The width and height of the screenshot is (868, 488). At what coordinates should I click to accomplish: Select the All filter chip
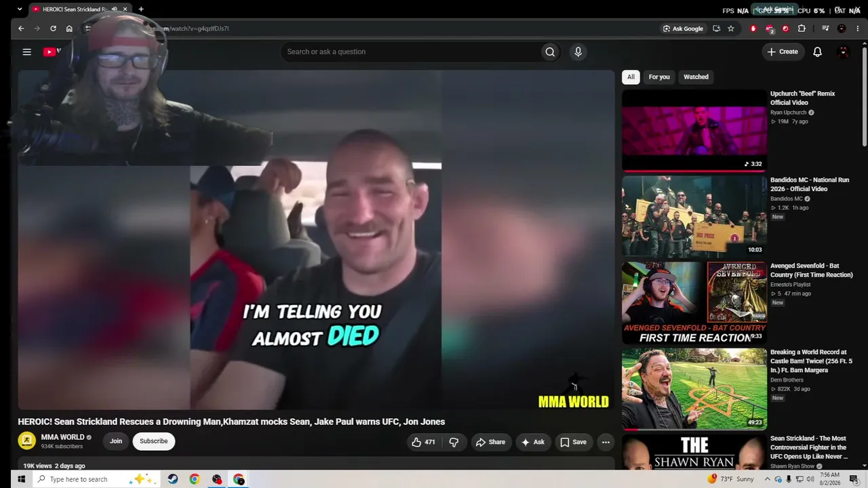pyautogui.click(x=631, y=77)
